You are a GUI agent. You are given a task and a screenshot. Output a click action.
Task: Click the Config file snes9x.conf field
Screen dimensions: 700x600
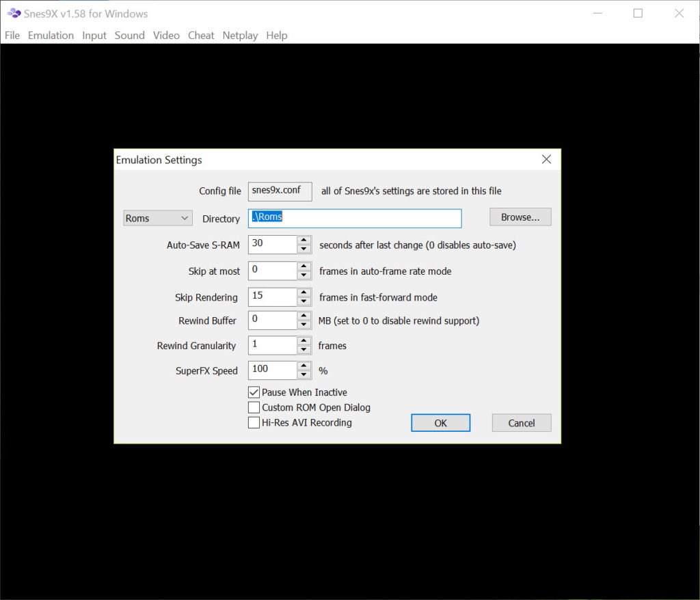pos(280,191)
